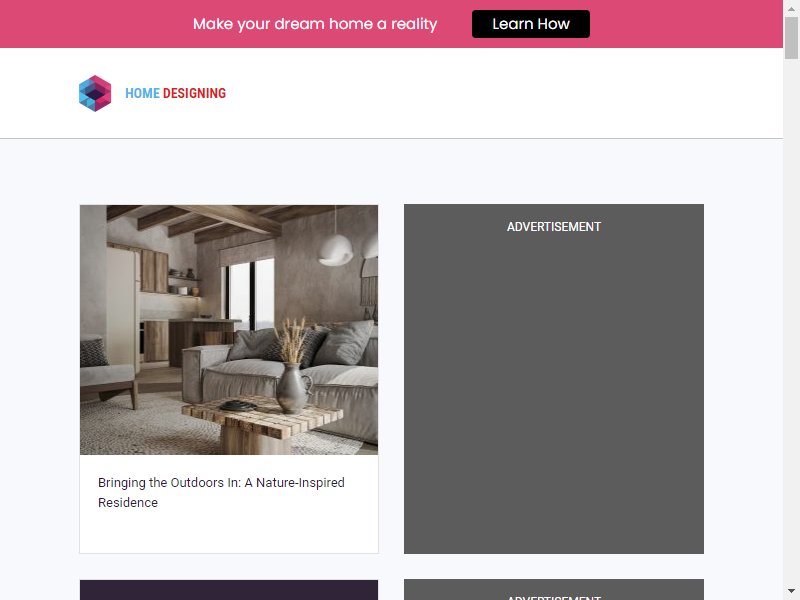The image size is (800, 600).
Task: Click the Home Designing hexagon logo icon
Action: pyautogui.click(x=95, y=93)
